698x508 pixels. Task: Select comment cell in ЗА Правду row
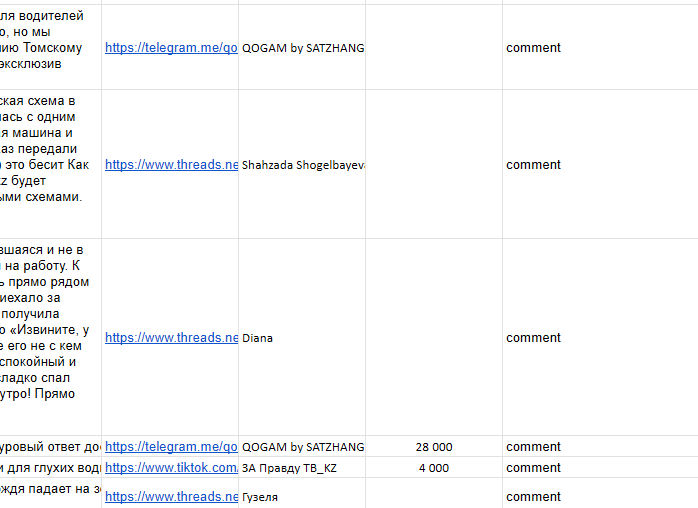pos(600,467)
